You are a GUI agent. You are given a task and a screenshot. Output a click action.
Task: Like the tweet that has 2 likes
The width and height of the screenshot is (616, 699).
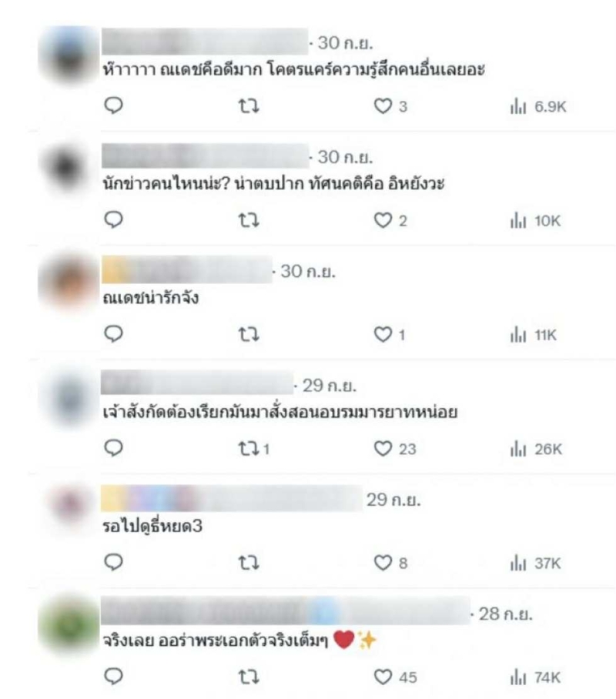[390, 220]
